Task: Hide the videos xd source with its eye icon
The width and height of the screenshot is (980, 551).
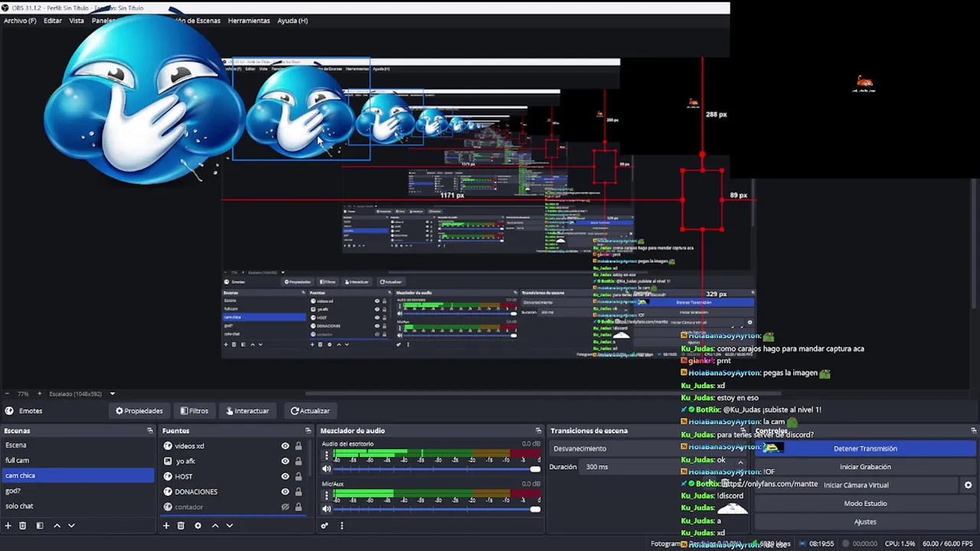Action: coord(285,446)
